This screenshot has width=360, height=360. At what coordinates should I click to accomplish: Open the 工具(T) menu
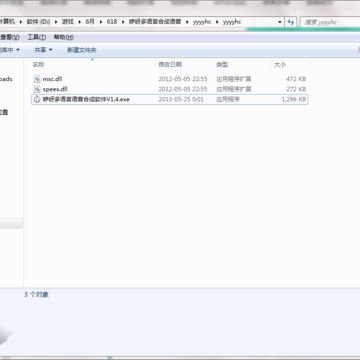pyautogui.click(x=36, y=37)
